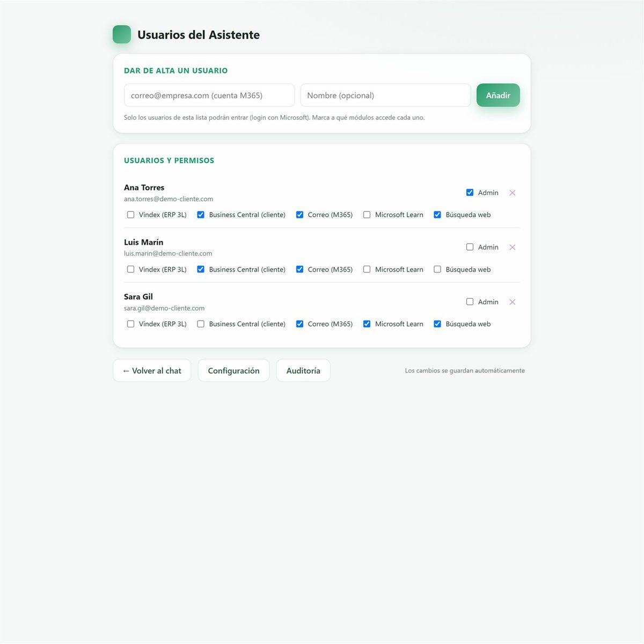Enable Business Central for Sara Gil

coord(201,324)
